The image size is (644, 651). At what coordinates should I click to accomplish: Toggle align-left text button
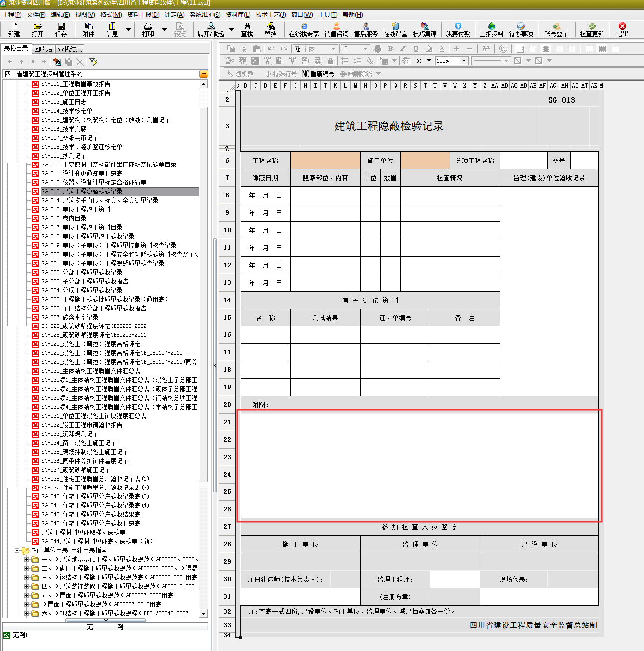[533, 49]
